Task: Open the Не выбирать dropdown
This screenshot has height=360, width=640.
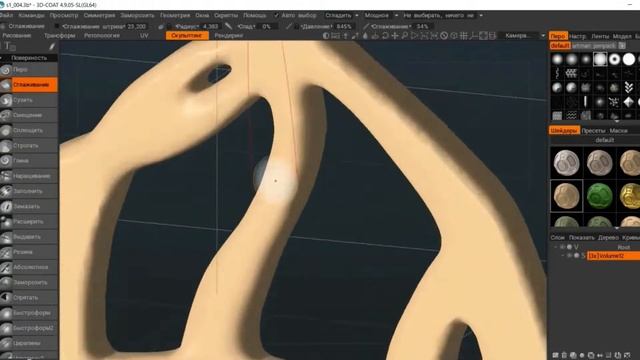Action: 442,16
